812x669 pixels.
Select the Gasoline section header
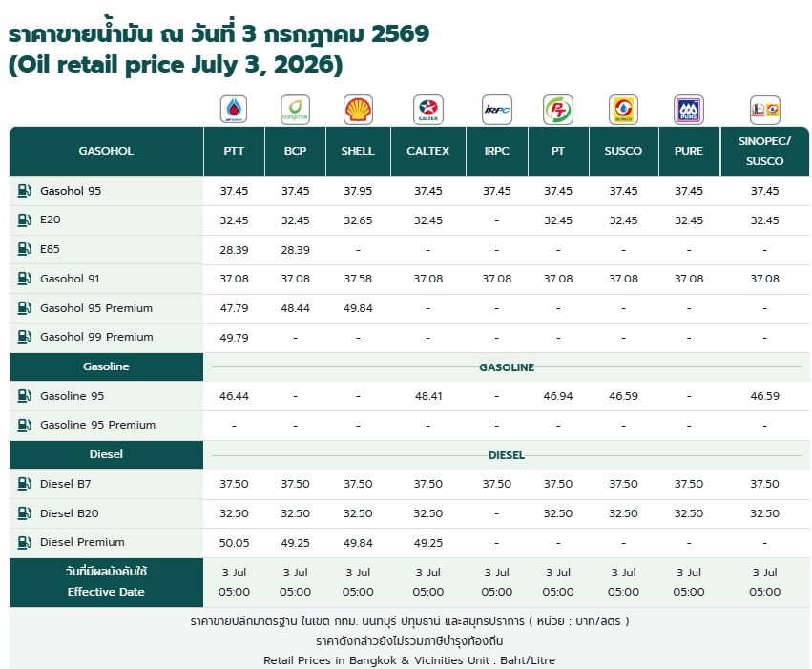tap(106, 366)
